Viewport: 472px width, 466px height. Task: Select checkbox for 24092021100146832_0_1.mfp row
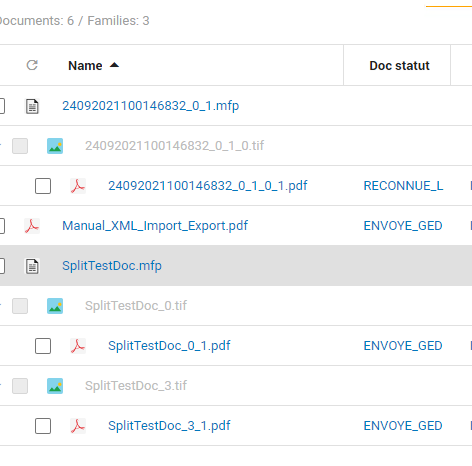pos(2,106)
